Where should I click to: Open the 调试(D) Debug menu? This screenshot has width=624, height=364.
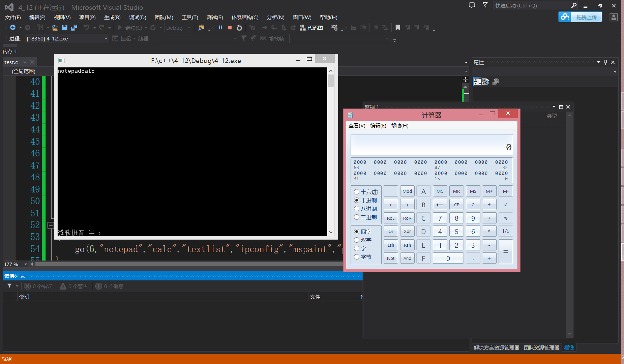pyautogui.click(x=138, y=17)
